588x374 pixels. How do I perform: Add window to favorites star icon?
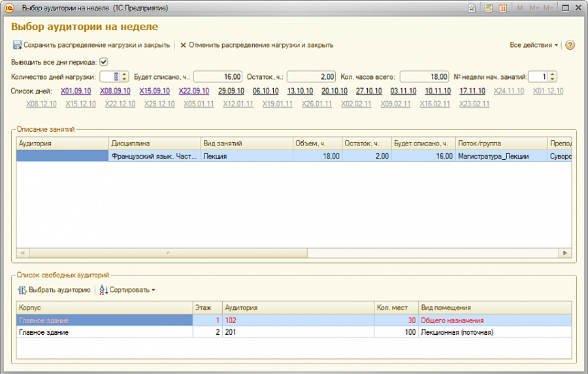click(x=472, y=8)
